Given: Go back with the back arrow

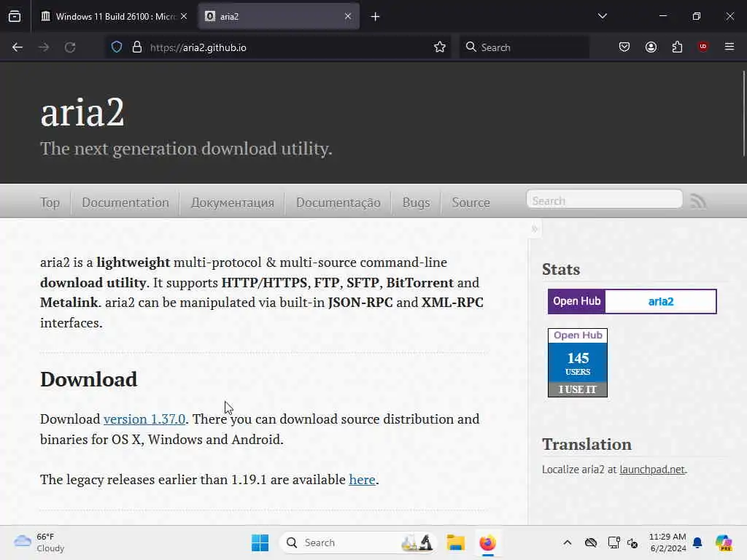Looking at the screenshot, I should coord(18,47).
